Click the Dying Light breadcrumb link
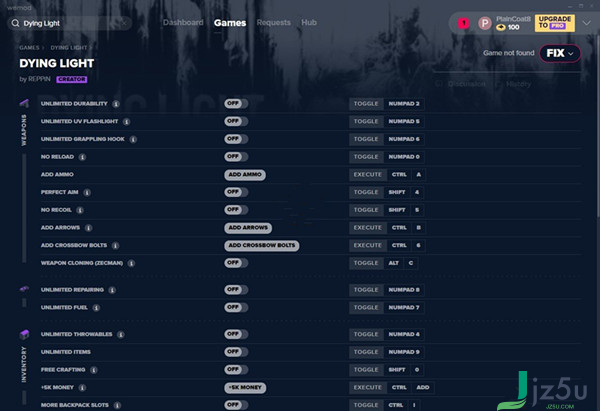 (69, 48)
